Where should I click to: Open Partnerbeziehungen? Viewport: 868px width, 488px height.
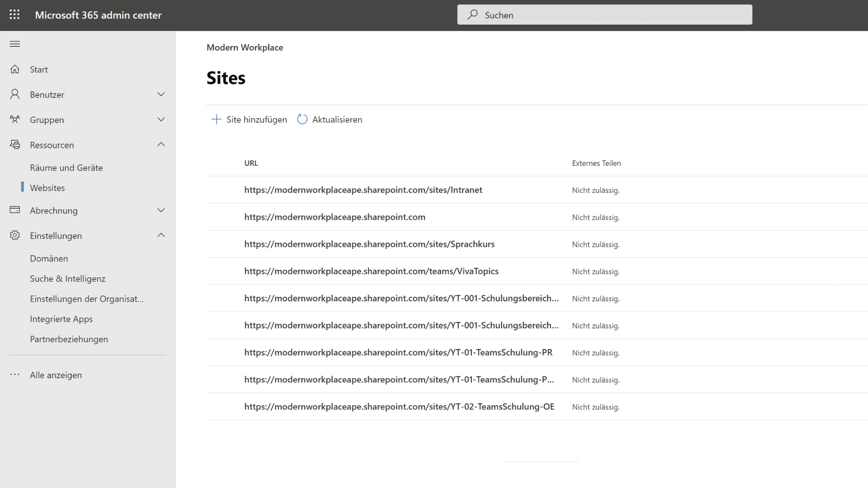pos(69,339)
